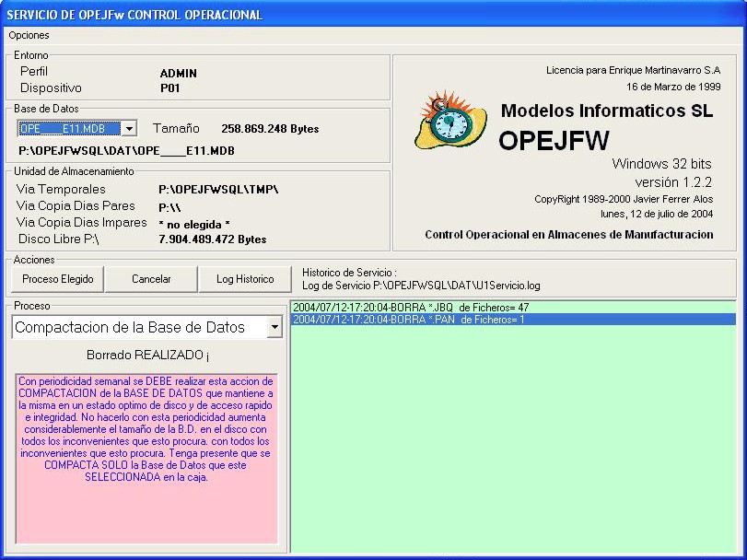Select log row BORRA *.JBQ de Ficheros= 47

[513, 307]
